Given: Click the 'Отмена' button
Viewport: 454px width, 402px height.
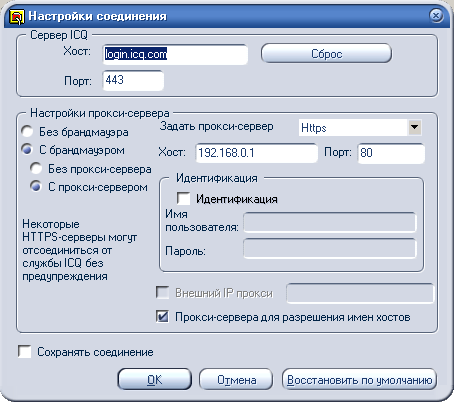Looking at the screenshot, I should 236,379.
